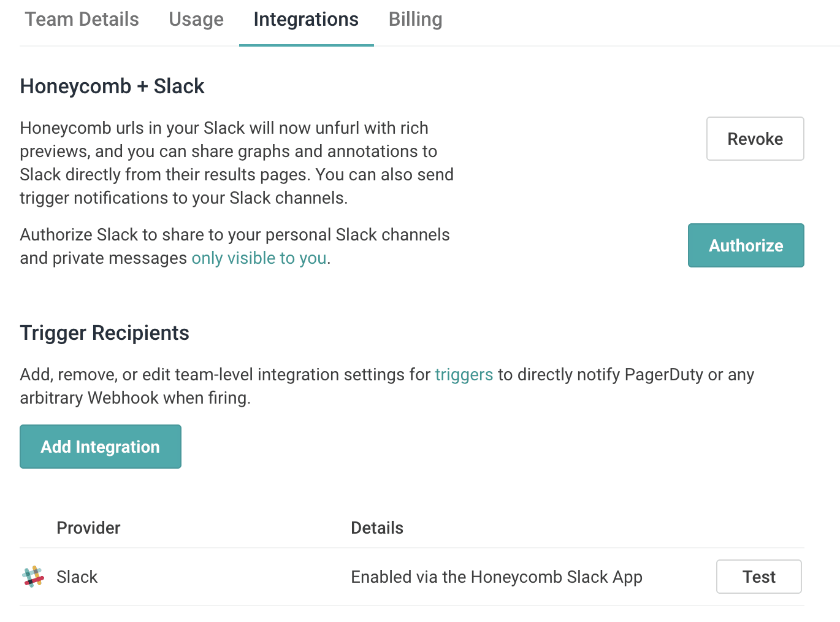This screenshot has height=622, width=840.
Task: Follow the "only visible to you" link
Action: tap(259, 258)
